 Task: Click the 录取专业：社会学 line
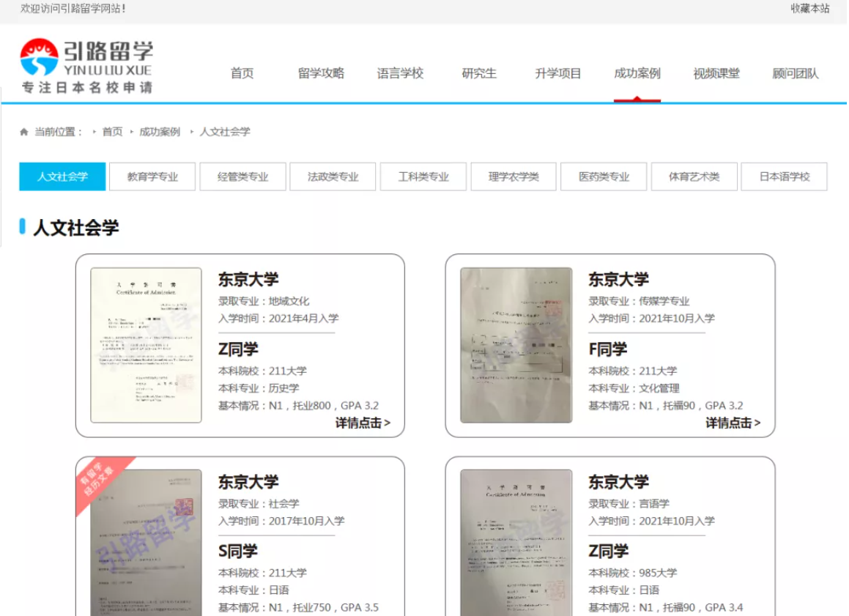[x=259, y=503]
